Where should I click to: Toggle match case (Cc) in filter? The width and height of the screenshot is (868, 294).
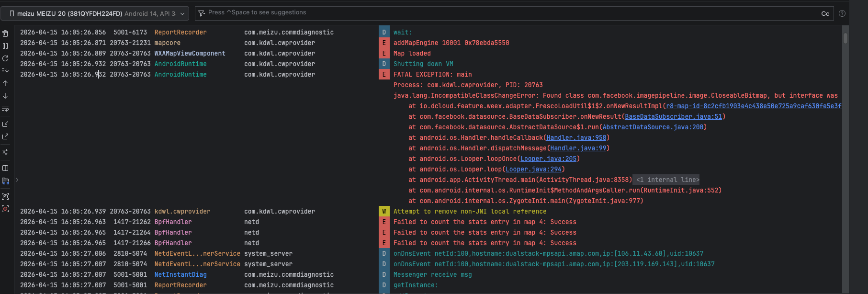825,13
